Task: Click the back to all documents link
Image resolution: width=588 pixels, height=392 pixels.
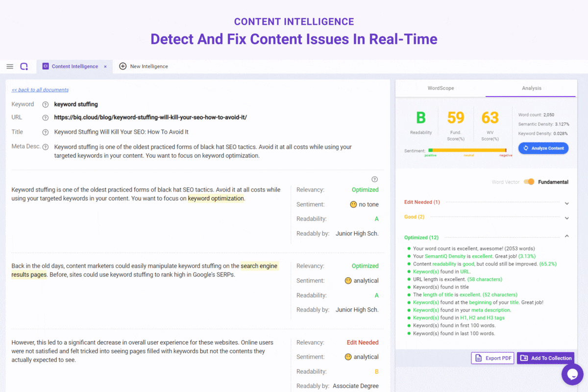Action: point(40,90)
